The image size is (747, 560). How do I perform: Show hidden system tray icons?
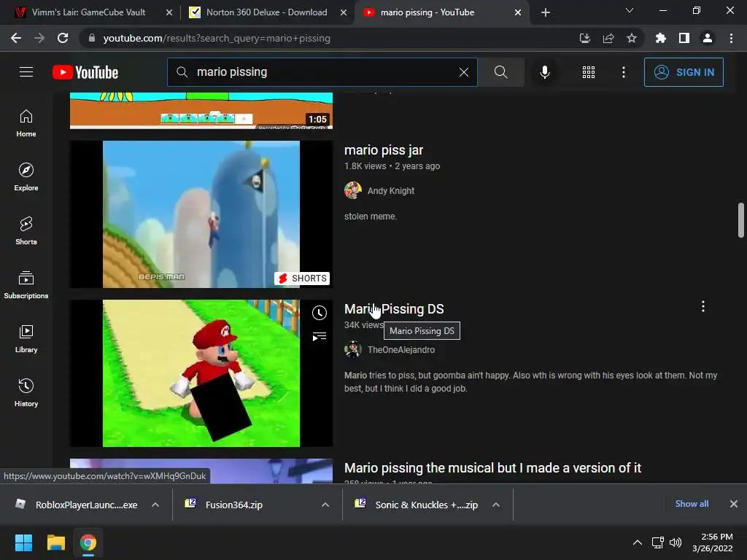pyautogui.click(x=637, y=542)
